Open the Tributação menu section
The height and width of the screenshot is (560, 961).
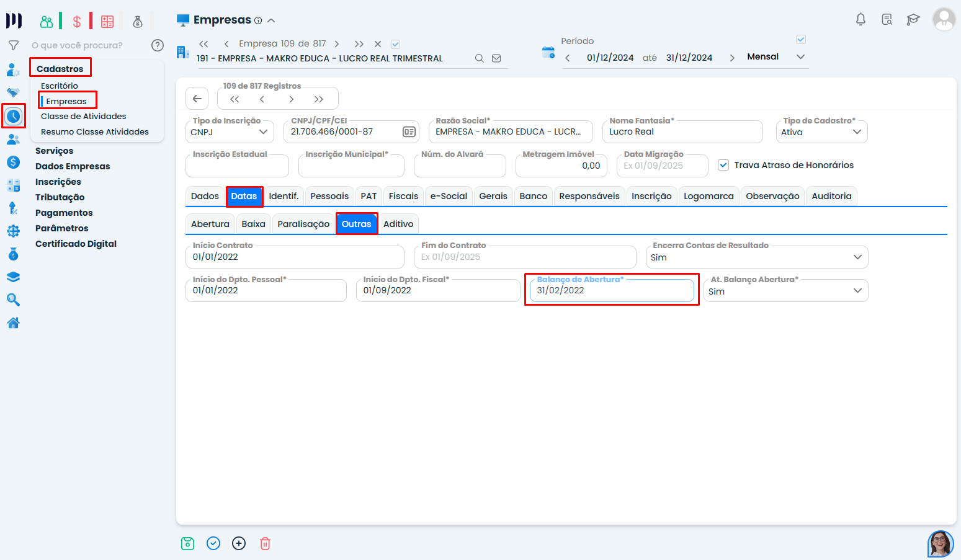click(x=60, y=197)
